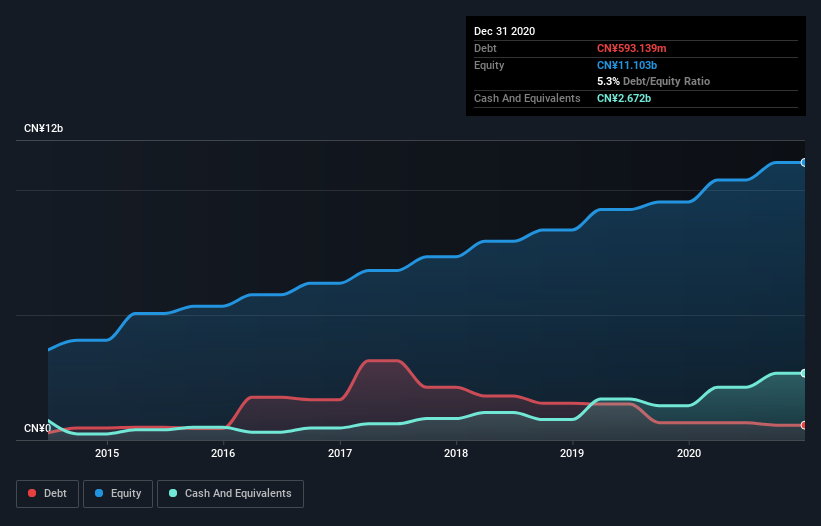
Task: Click the CN¥2.672b cash value
Action: (624, 98)
